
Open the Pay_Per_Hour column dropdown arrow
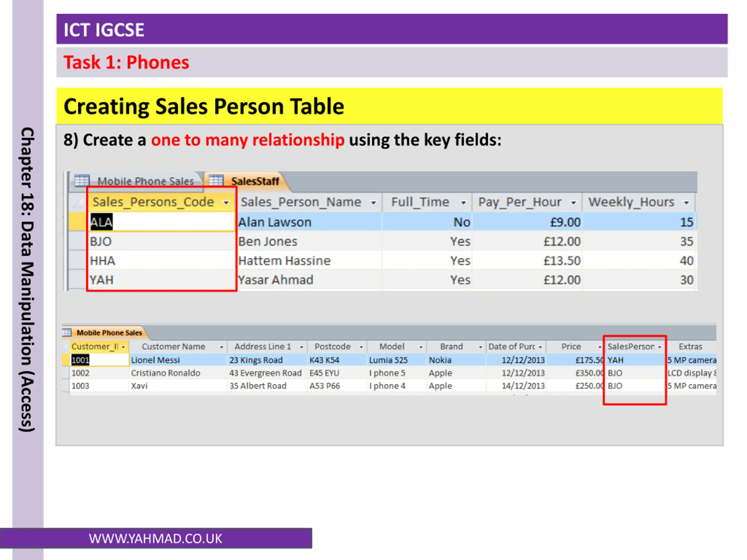click(x=573, y=202)
